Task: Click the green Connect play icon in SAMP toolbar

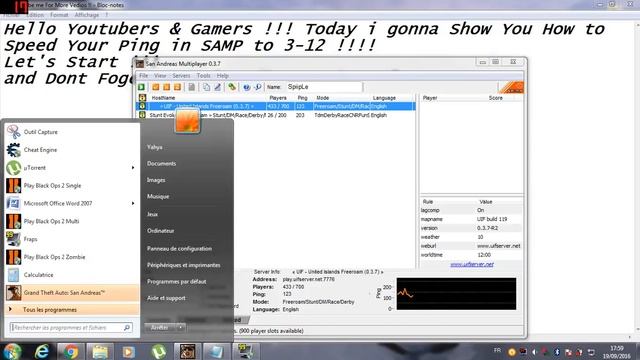Action: (x=142, y=87)
